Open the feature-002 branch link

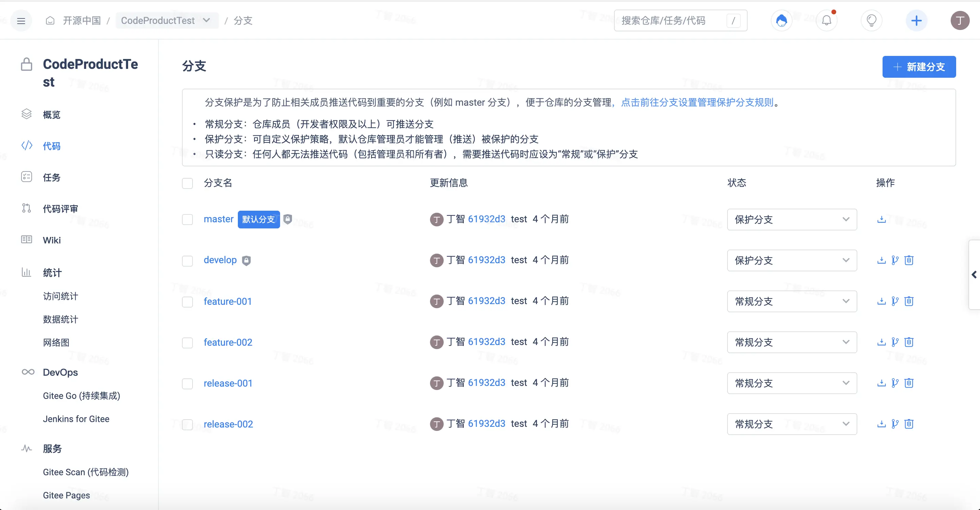(x=228, y=343)
